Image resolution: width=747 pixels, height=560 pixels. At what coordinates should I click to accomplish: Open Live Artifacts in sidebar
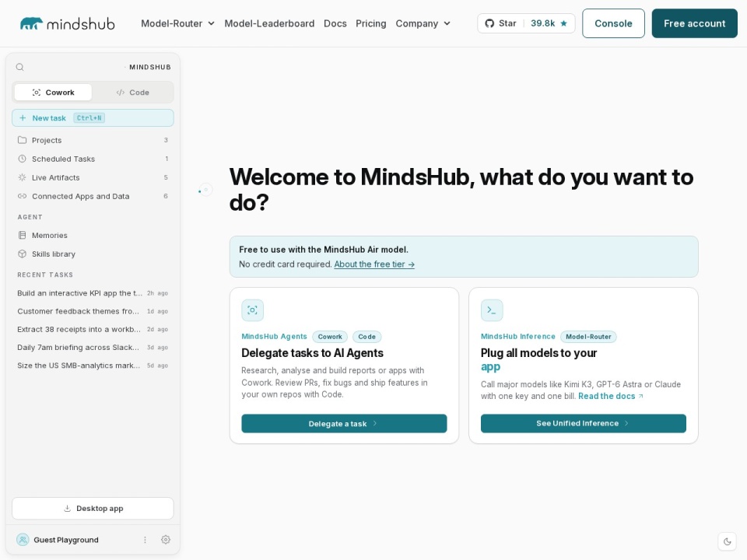93,177
